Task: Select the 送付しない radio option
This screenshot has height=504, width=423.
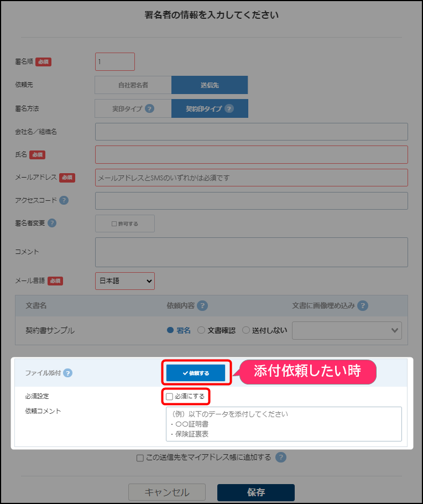Action: click(x=246, y=330)
